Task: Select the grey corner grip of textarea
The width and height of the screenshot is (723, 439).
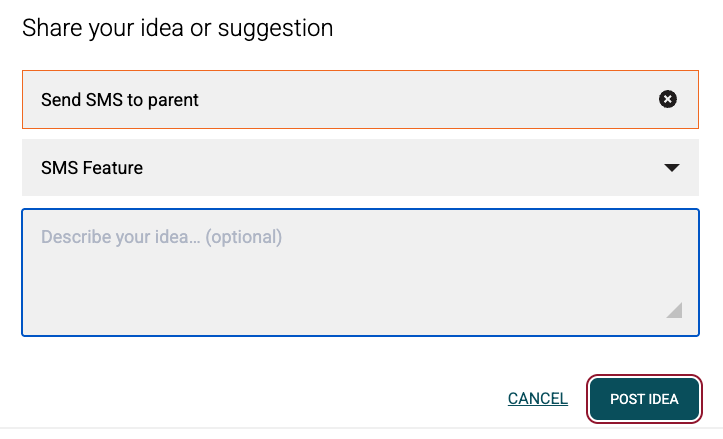Action: tap(675, 310)
